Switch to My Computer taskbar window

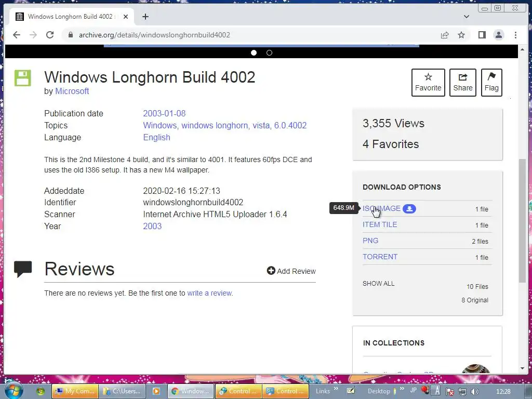coord(75,391)
